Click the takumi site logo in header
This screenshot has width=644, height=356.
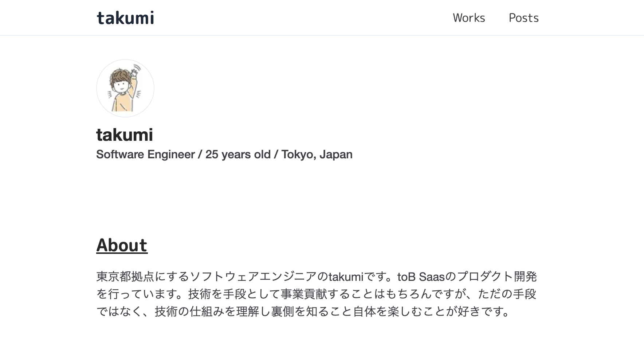pyautogui.click(x=125, y=18)
